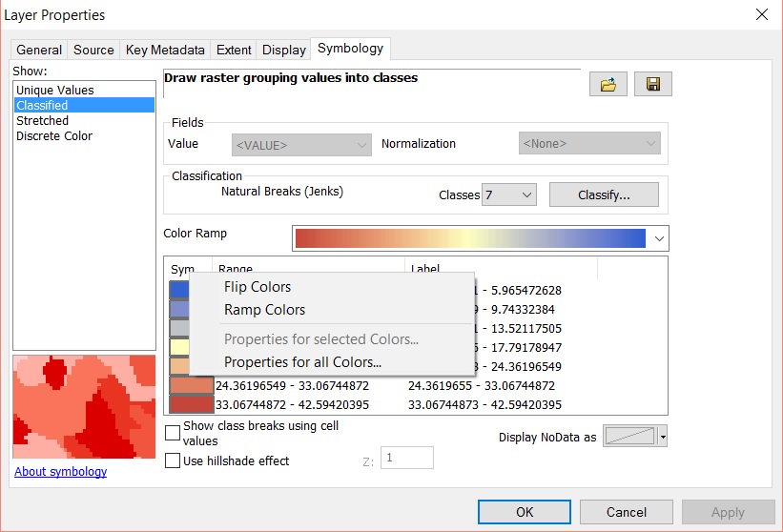Switch to the General tab

(x=39, y=50)
